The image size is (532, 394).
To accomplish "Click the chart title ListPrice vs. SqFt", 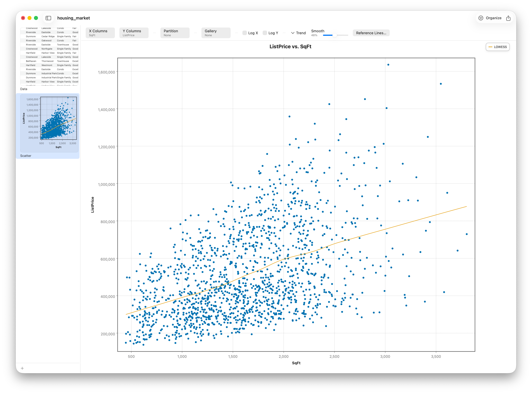I will 290,46.
